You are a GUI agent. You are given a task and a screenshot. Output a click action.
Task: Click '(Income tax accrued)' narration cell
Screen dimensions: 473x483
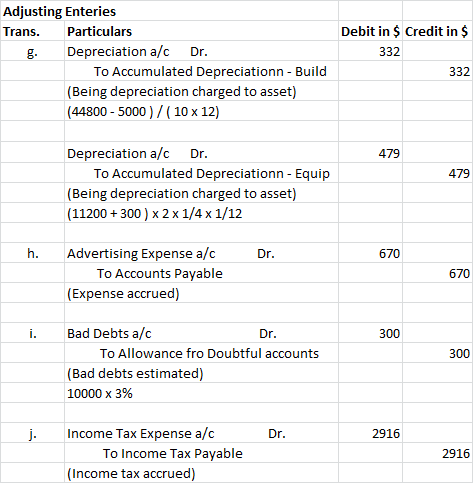click(x=201, y=473)
